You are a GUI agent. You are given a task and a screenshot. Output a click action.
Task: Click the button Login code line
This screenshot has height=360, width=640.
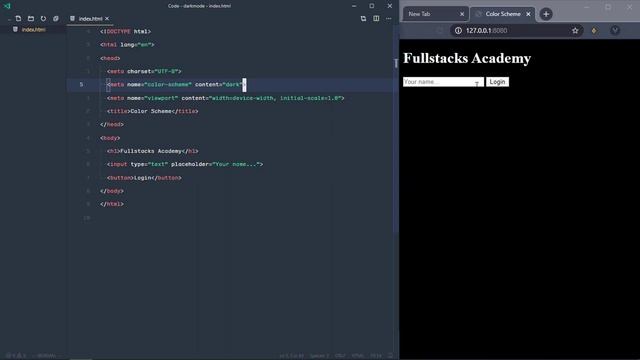pos(144,178)
